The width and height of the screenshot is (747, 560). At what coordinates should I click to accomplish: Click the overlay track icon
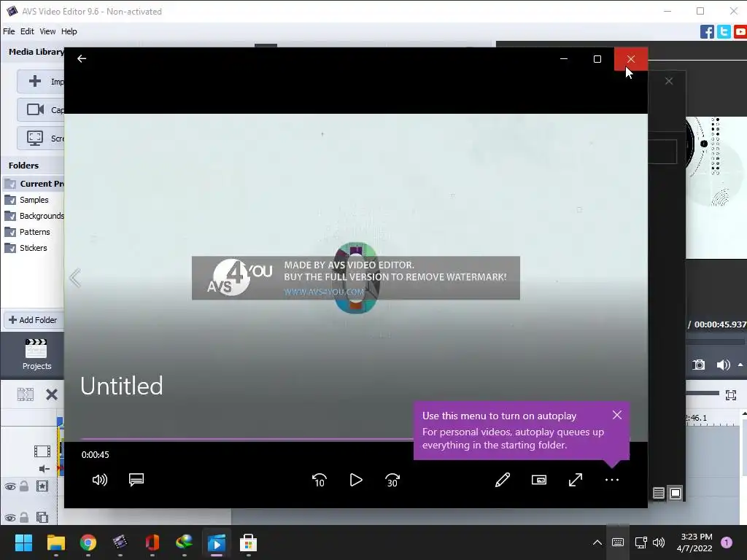click(x=42, y=517)
